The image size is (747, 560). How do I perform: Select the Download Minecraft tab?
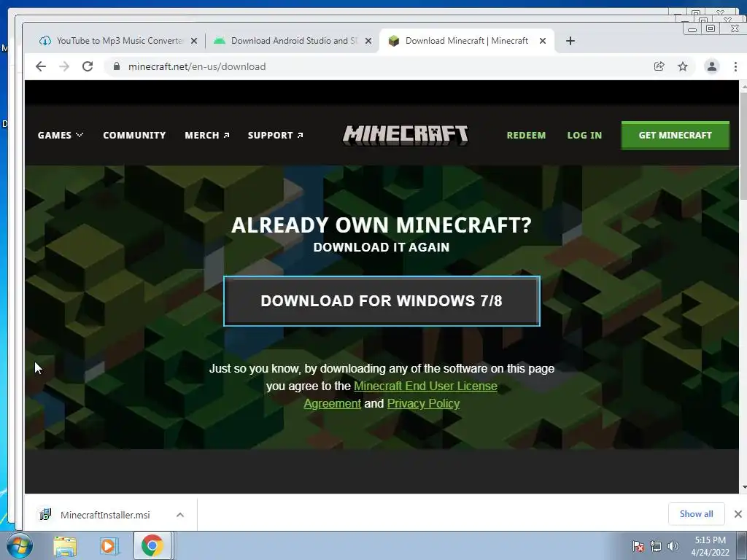point(466,41)
